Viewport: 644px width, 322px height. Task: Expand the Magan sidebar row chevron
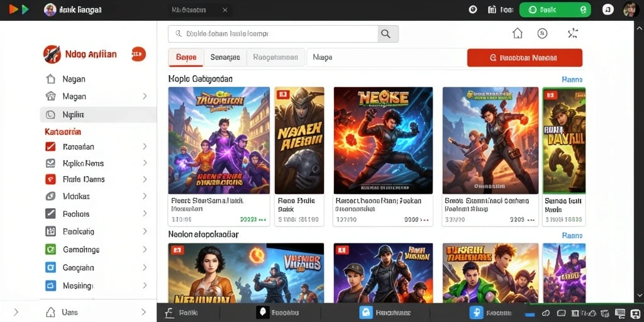click(x=145, y=96)
